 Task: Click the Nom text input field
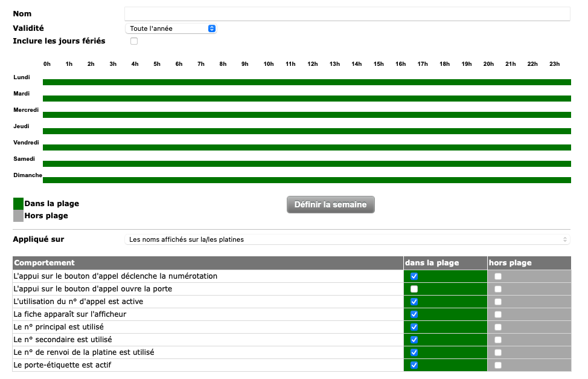pos(347,14)
